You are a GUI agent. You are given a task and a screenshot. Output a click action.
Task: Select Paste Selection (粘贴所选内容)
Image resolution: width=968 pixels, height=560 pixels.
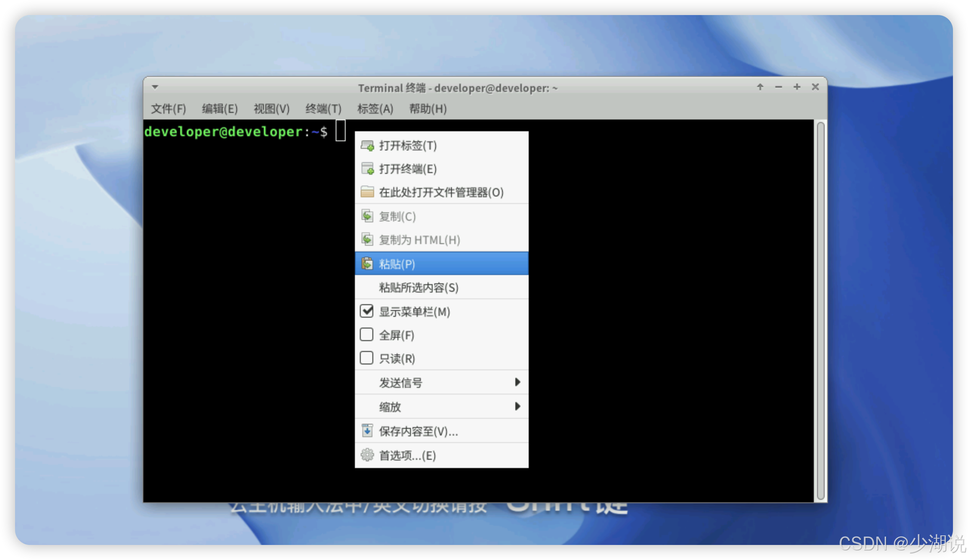(418, 288)
